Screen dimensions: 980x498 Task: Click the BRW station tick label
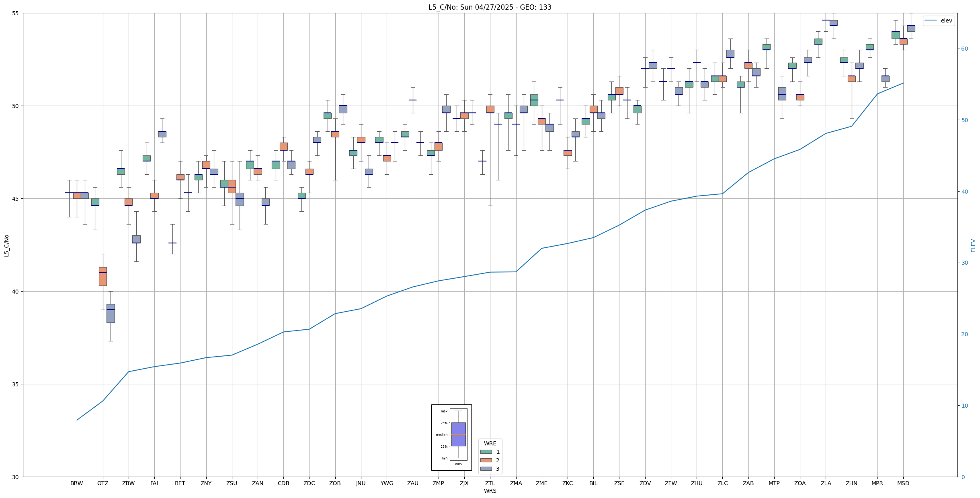[76, 483]
